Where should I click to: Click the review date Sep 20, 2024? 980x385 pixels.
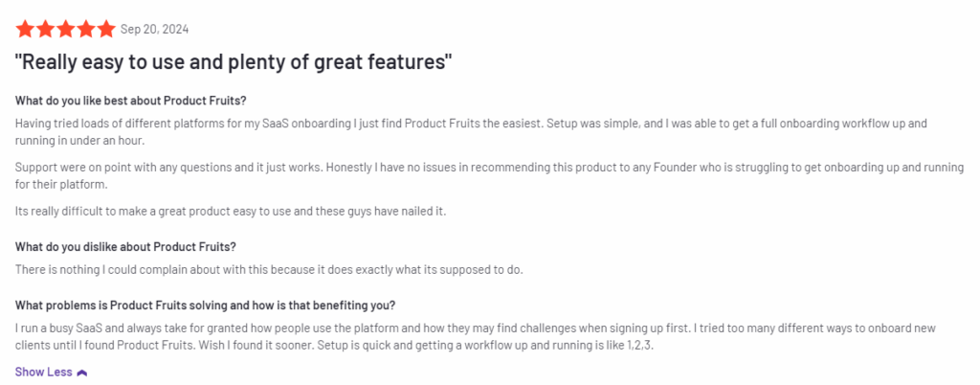coord(155,29)
